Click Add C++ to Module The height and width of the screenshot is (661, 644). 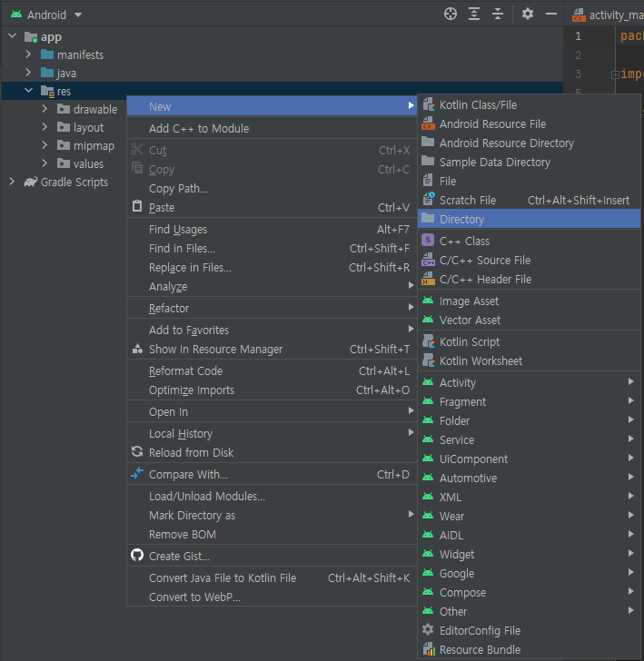pyautogui.click(x=272, y=128)
